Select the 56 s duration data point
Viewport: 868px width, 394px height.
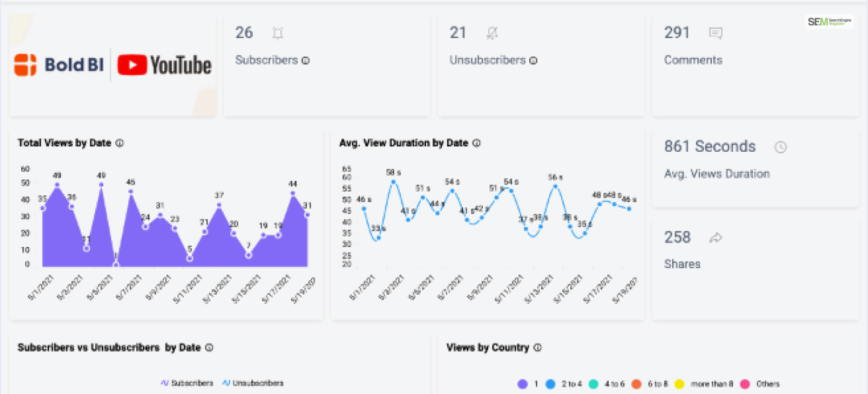click(x=555, y=186)
